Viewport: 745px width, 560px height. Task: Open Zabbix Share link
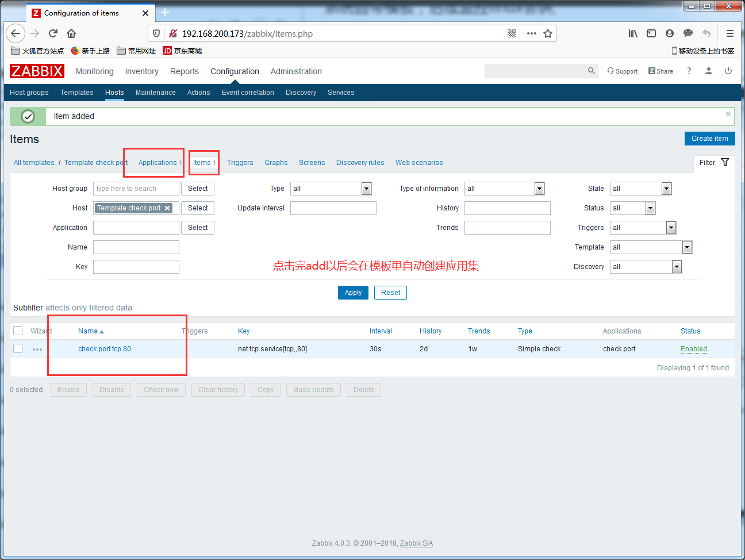point(660,71)
